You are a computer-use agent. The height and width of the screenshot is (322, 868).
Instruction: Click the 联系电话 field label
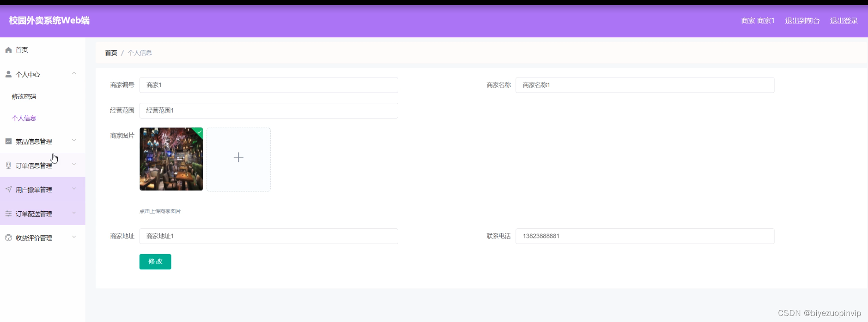(498, 236)
